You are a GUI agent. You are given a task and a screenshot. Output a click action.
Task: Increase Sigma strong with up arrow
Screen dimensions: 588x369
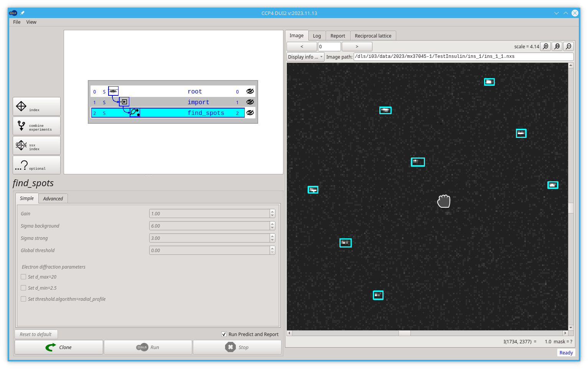tap(272, 236)
